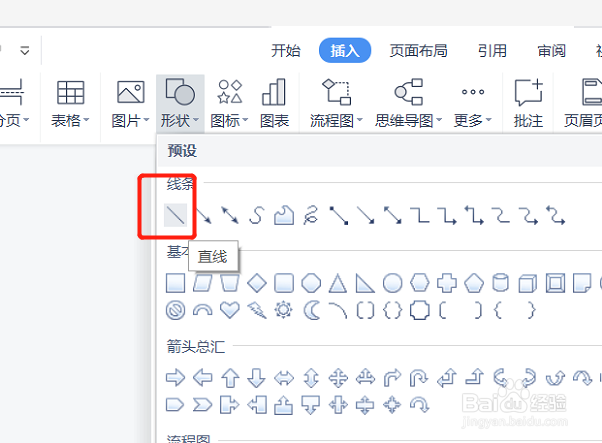Select the double bracket shape
Viewport: 602px width, 443px height.
[x=365, y=310]
